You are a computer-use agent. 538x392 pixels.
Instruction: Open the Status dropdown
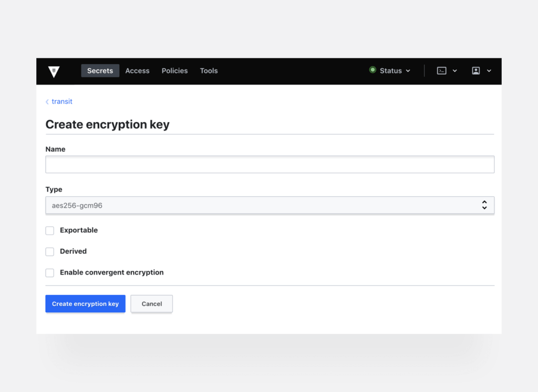tap(391, 70)
